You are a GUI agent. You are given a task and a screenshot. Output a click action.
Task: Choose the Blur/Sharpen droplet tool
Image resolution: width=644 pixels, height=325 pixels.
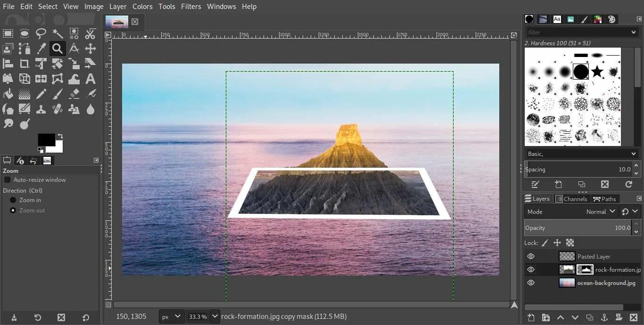click(91, 109)
